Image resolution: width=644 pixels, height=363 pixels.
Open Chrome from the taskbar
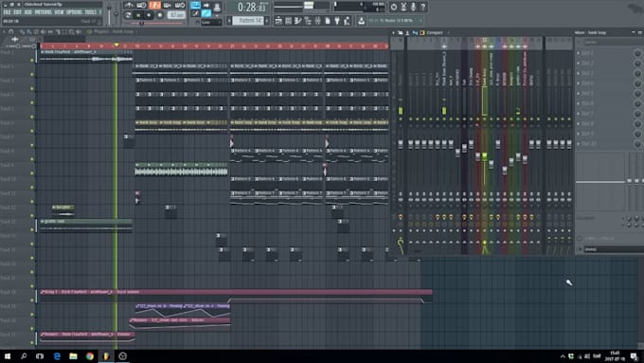tap(90, 356)
